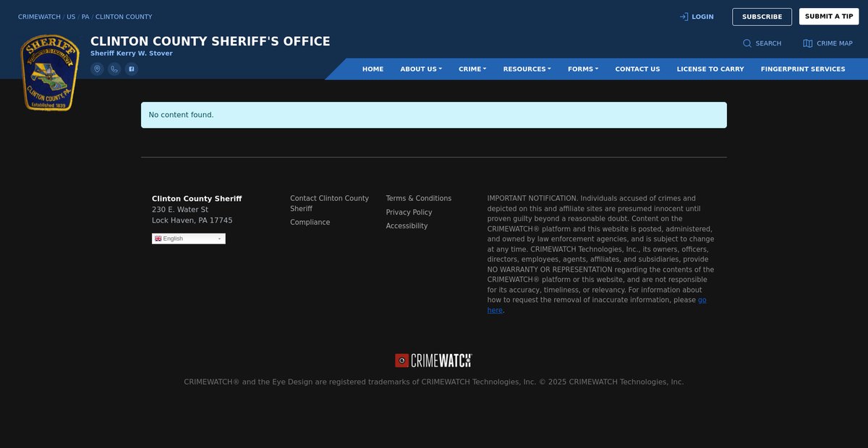Image resolution: width=868 pixels, height=448 pixels.
Task: Open the English language selector
Action: tap(188, 238)
